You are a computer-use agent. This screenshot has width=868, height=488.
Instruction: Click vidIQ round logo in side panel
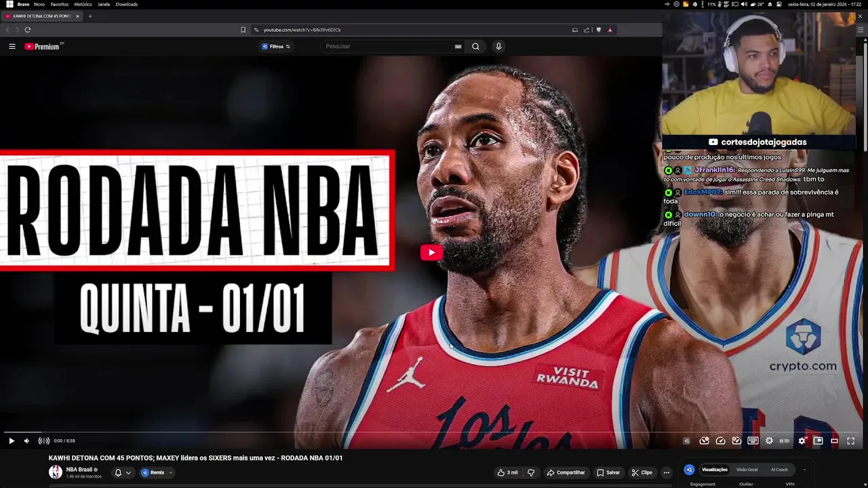[x=689, y=470]
